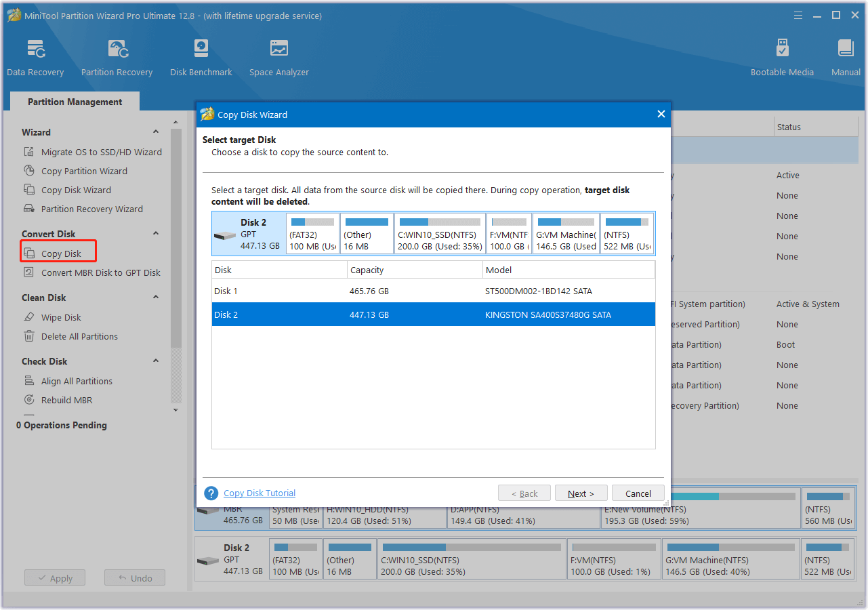Open Space Analyzer
Image resolution: width=868 pixels, height=610 pixels.
pyautogui.click(x=278, y=58)
